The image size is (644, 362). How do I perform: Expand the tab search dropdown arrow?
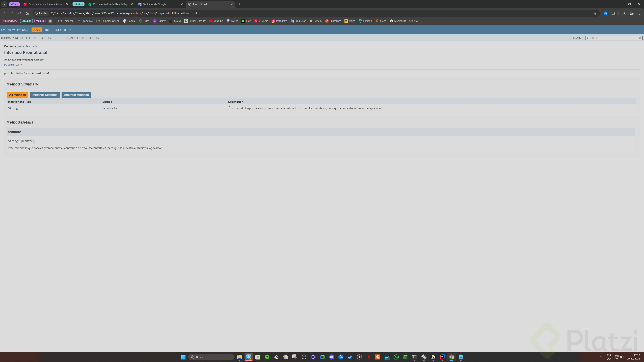tap(4, 4)
